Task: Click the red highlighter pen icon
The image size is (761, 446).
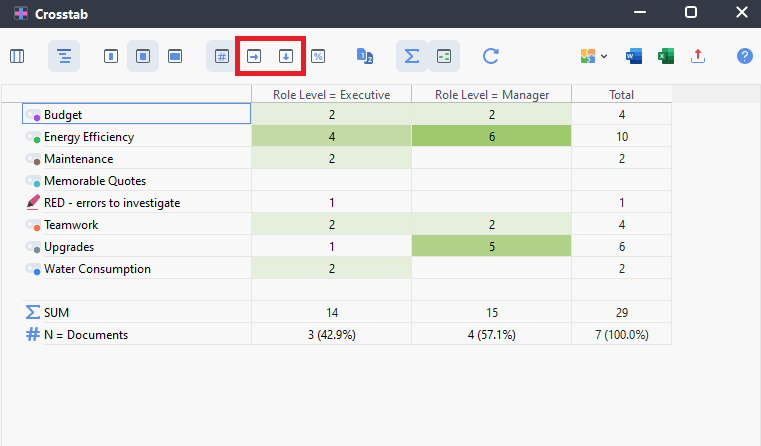Action: [33, 202]
